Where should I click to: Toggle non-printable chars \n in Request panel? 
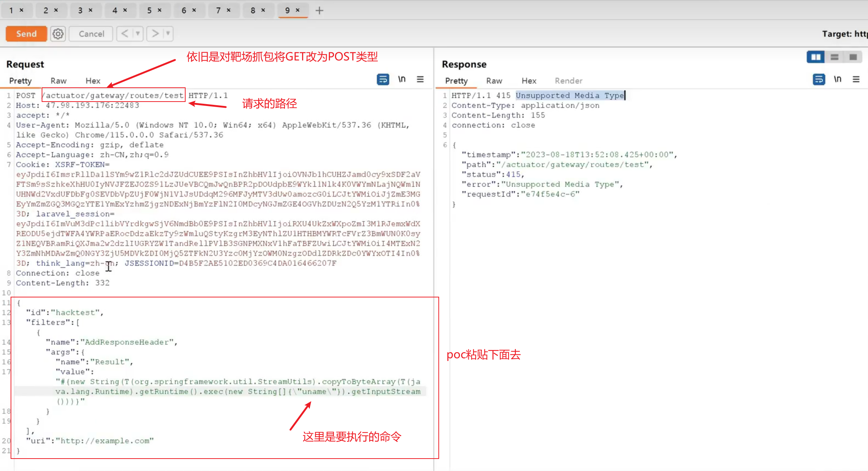[401, 79]
